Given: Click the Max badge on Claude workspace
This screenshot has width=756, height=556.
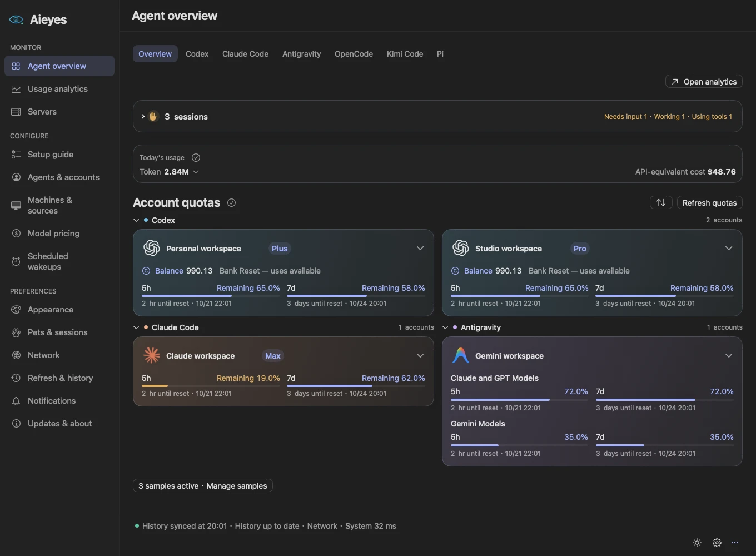Looking at the screenshot, I should point(272,356).
